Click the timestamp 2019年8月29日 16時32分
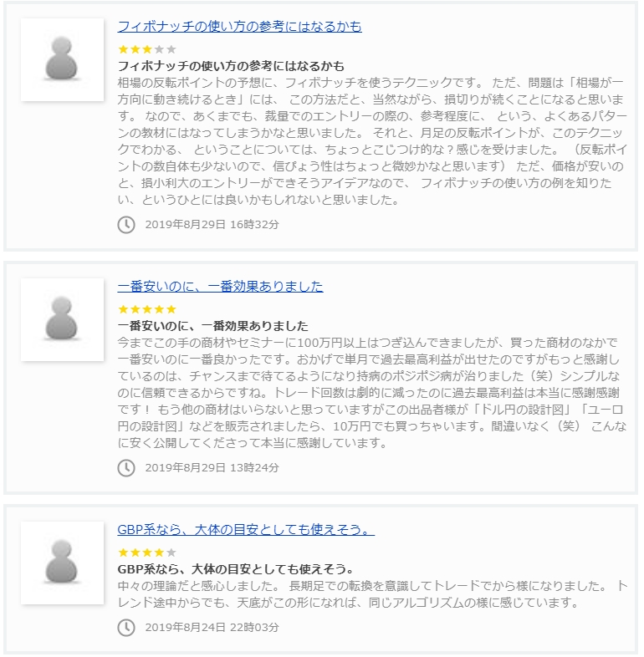This screenshot has width=644, height=657. (212, 224)
